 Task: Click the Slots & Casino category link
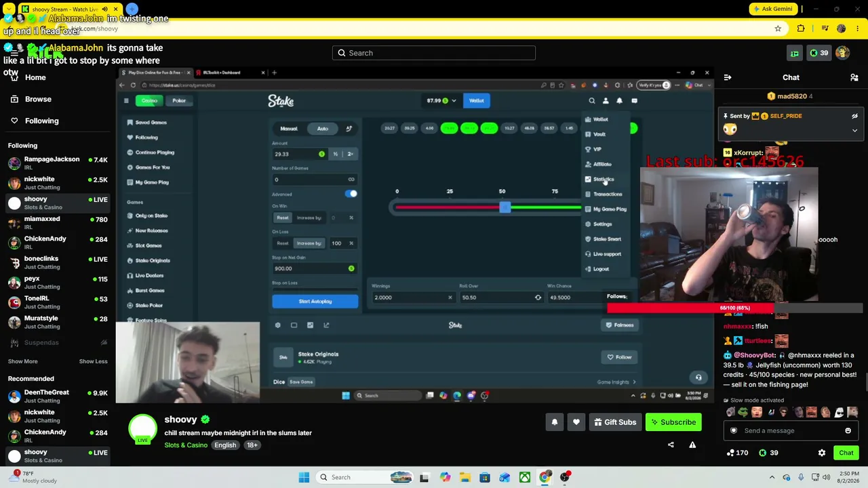(x=186, y=445)
